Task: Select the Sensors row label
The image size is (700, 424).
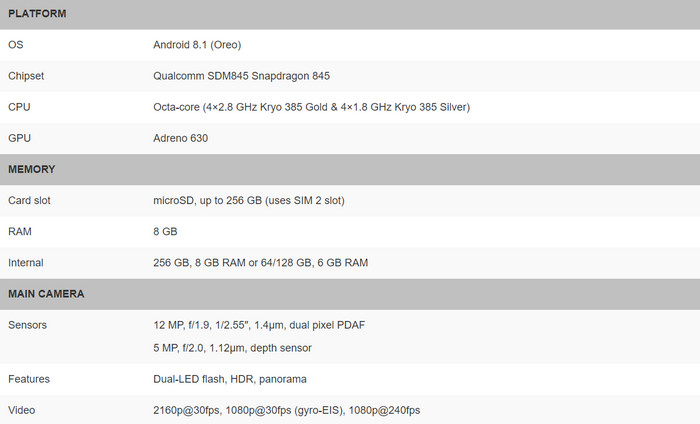Action: pyautogui.click(x=28, y=325)
